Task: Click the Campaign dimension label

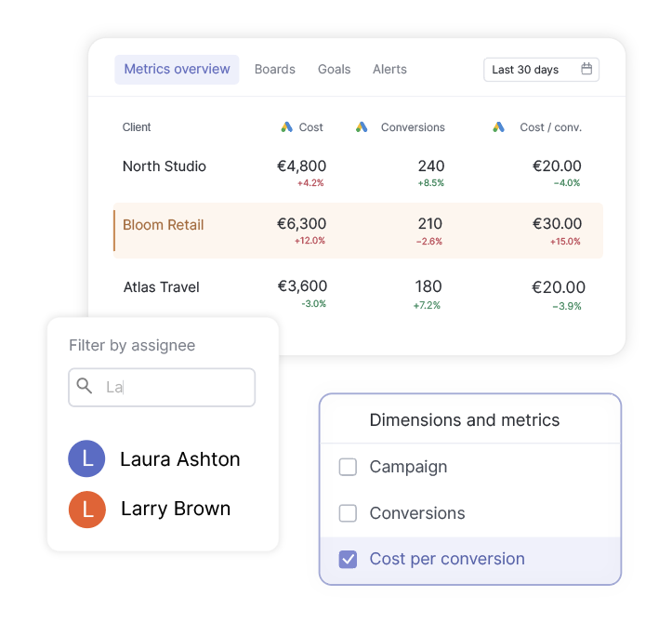Action: click(x=408, y=467)
